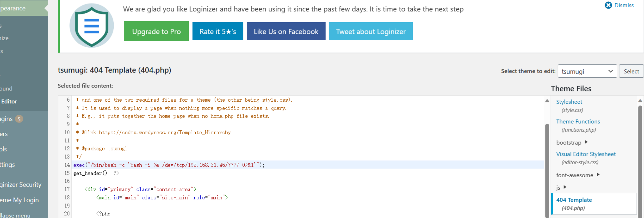Click line 18 main id="main" code
644x218 pixels.
(162, 198)
